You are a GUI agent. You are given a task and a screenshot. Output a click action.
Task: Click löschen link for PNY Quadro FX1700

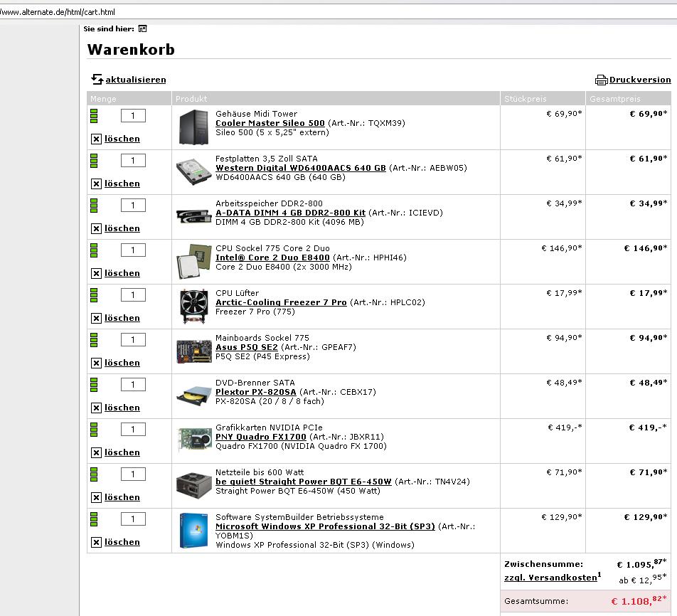(x=122, y=452)
